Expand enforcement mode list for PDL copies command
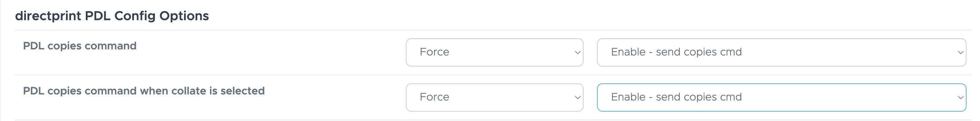This screenshot has height=121, width=980. (x=494, y=52)
